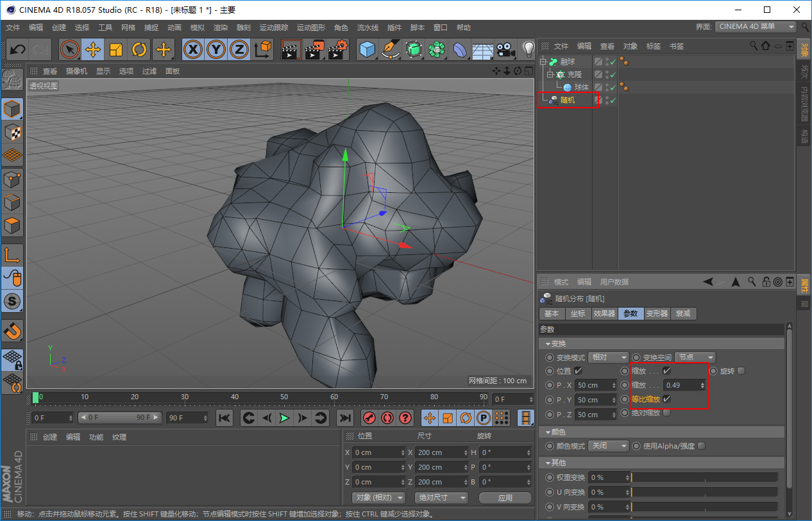This screenshot has height=521, width=812.
Task: Open the 界面 layout dropdown
Action: (x=756, y=27)
